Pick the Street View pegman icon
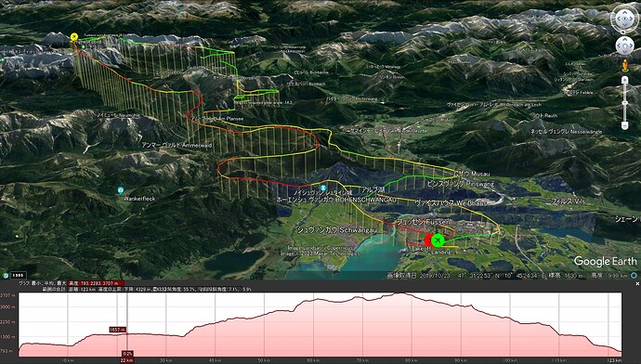The width and height of the screenshot is (641, 364). (x=624, y=65)
